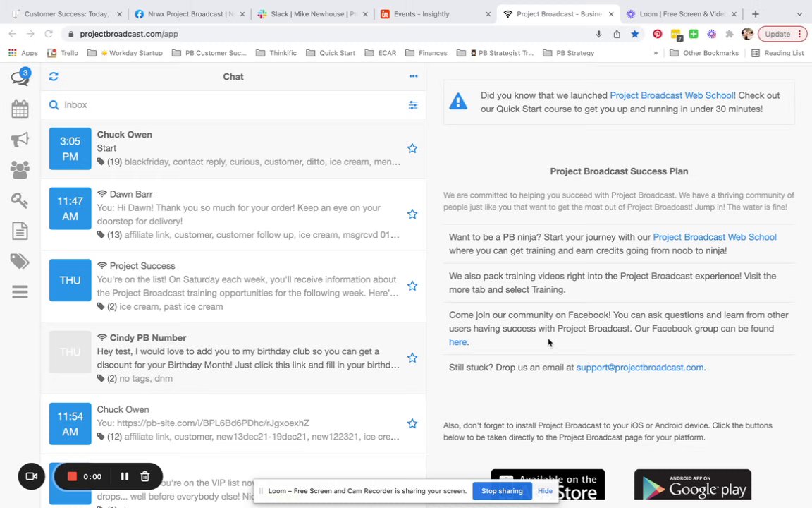The width and height of the screenshot is (812, 508).
Task: Open the Dawn Barr chat
Action: coord(233,214)
